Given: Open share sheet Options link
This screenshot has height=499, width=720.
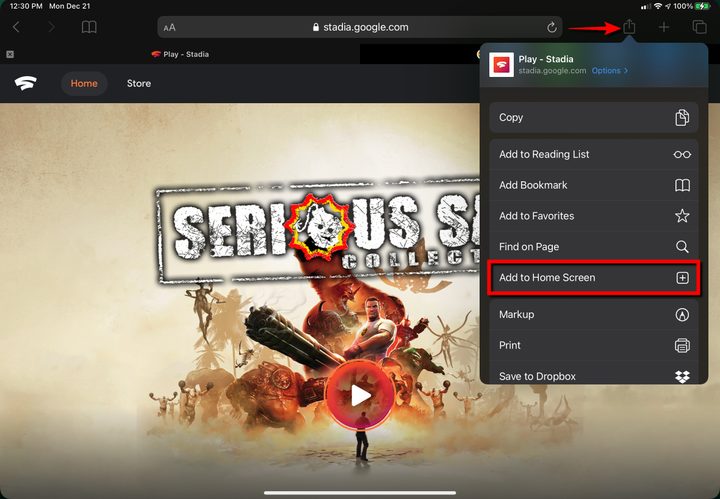Looking at the screenshot, I should point(609,71).
